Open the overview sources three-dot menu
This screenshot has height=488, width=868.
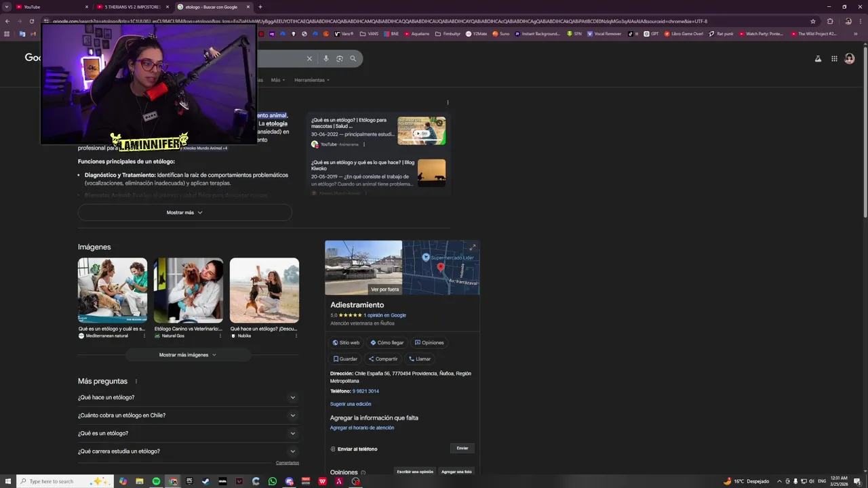[448, 102]
